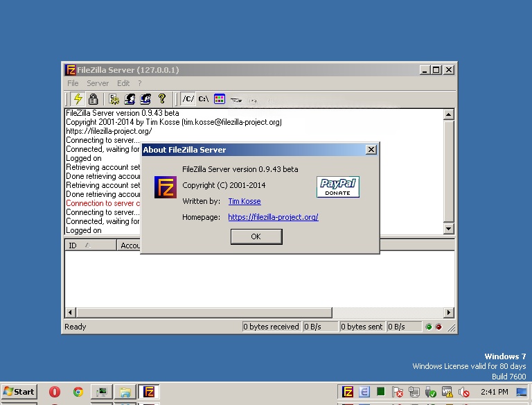The height and width of the screenshot is (405, 532).
Task: Click the 2:41 PM clock
Action: pyautogui.click(x=495, y=392)
